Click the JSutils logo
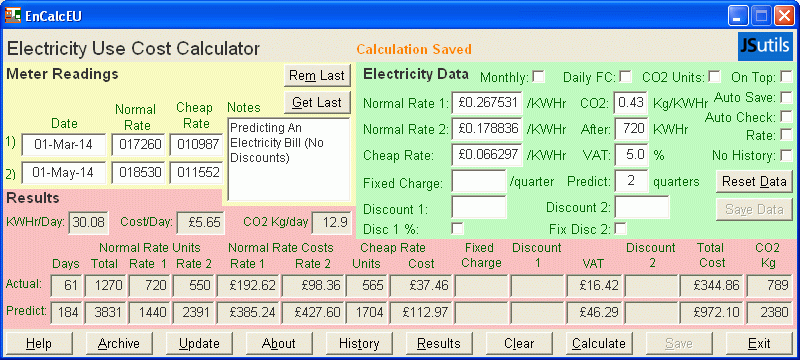 pyautogui.click(x=765, y=46)
